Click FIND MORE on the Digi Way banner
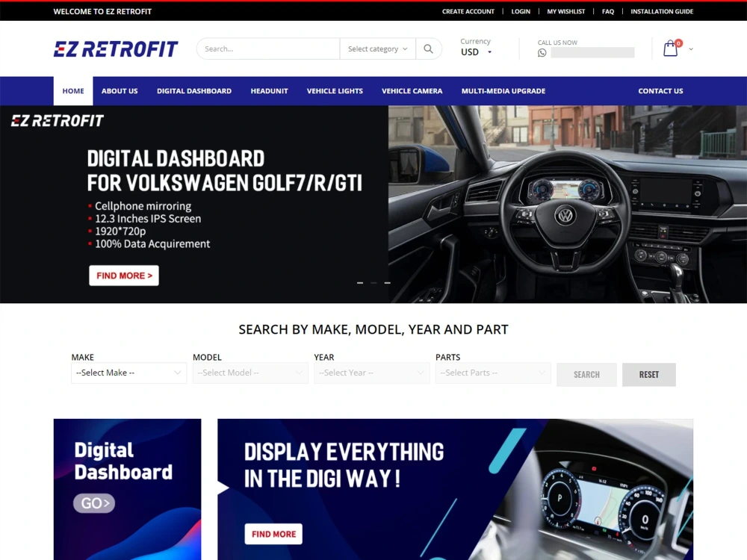The height and width of the screenshot is (560, 747). (273, 535)
